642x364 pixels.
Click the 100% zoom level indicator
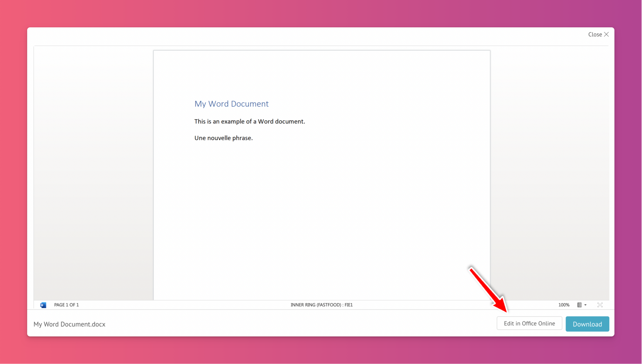tap(564, 305)
